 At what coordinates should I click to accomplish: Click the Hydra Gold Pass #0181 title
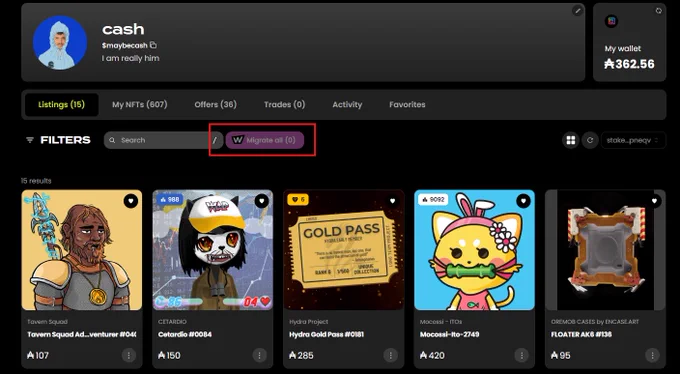point(327,335)
